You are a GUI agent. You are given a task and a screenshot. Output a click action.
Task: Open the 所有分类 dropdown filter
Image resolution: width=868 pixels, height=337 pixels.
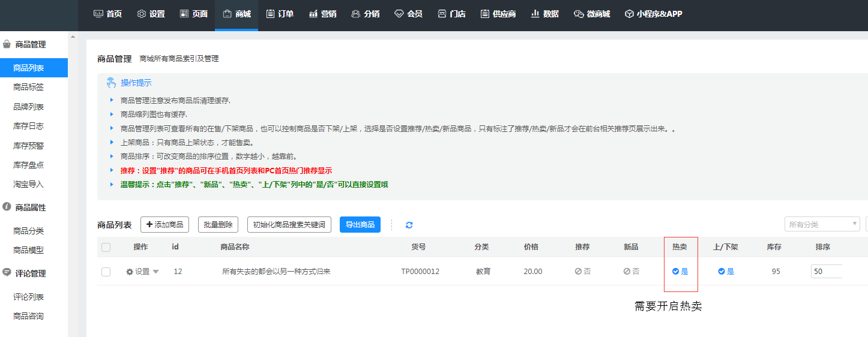[822, 224]
